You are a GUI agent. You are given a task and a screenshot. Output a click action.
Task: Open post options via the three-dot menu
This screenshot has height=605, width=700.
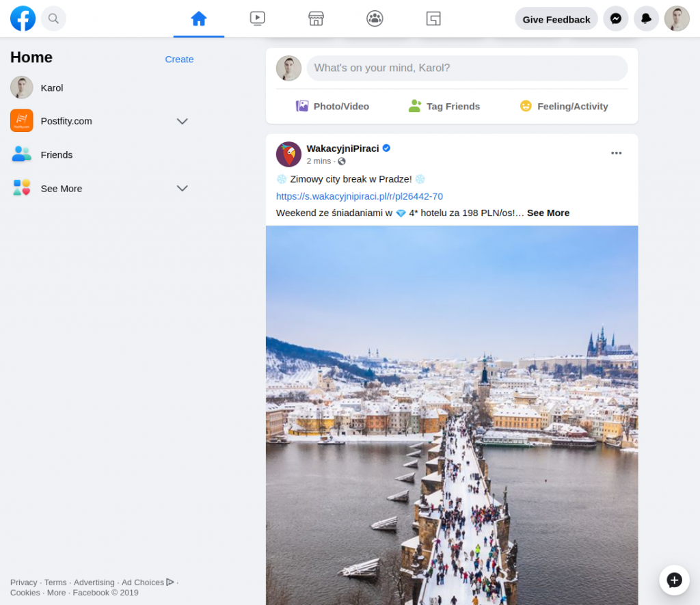coord(616,153)
